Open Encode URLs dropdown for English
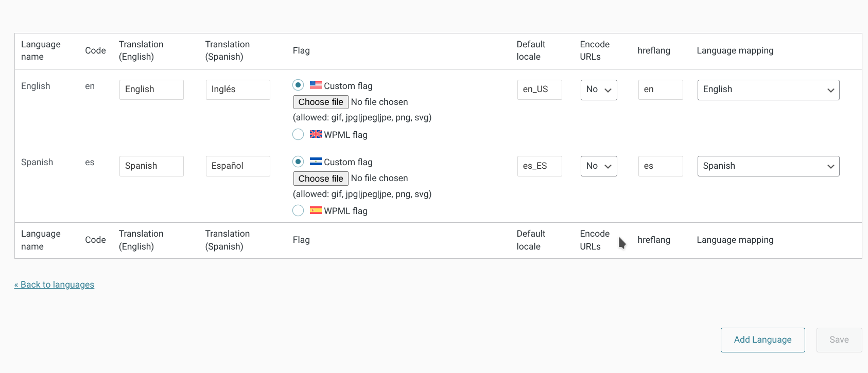This screenshot has height=373, width=868. [599, 90]
